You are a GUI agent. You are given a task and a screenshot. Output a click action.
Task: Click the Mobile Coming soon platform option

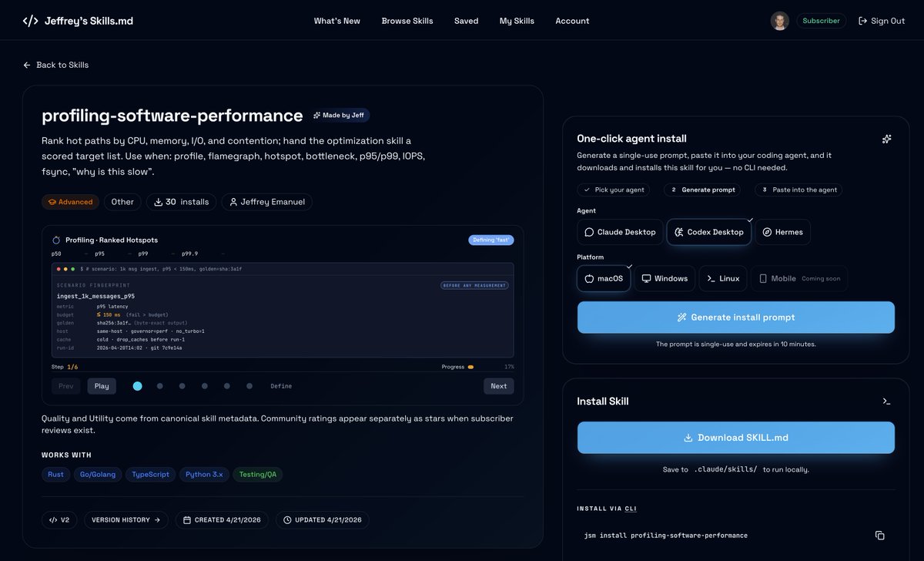click(x=799, y=278)
